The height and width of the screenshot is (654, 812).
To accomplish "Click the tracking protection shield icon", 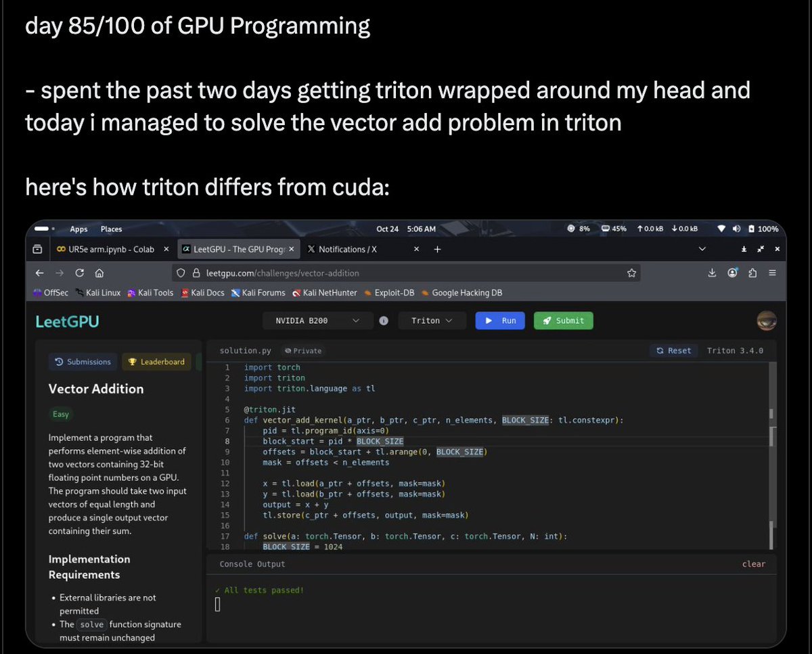I will 181,273.
